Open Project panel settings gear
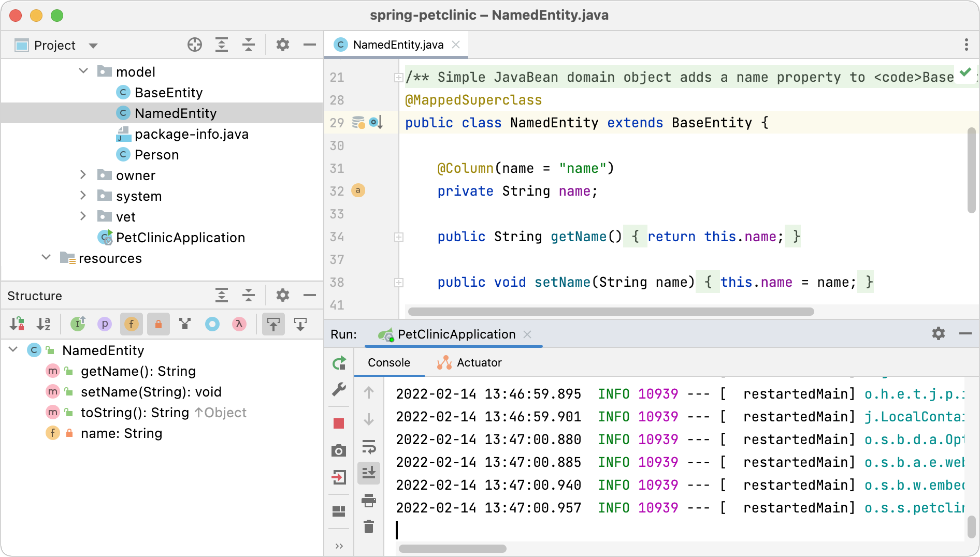Image resolution: width=980 pixels, height=557 pixels. point(283,45)
